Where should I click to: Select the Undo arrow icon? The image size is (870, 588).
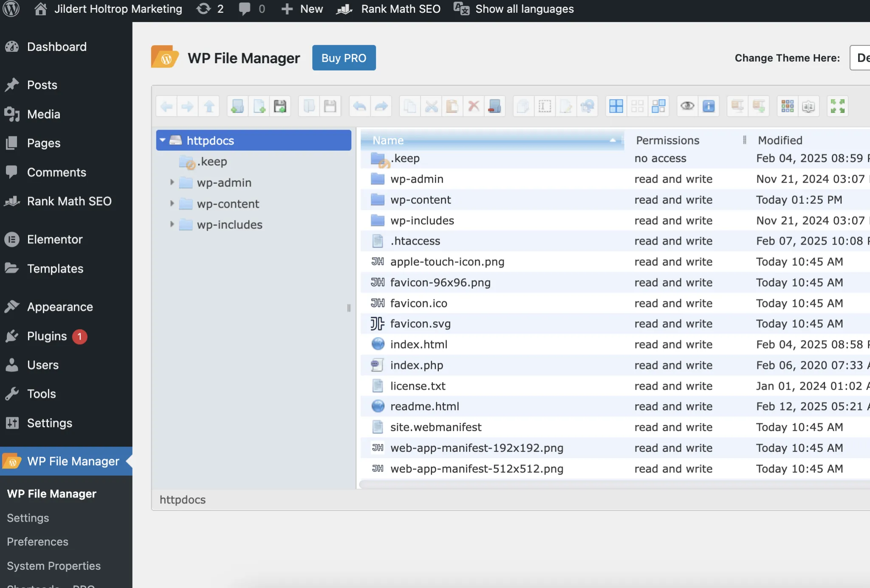pyautogui.click(x=360, y=106)
